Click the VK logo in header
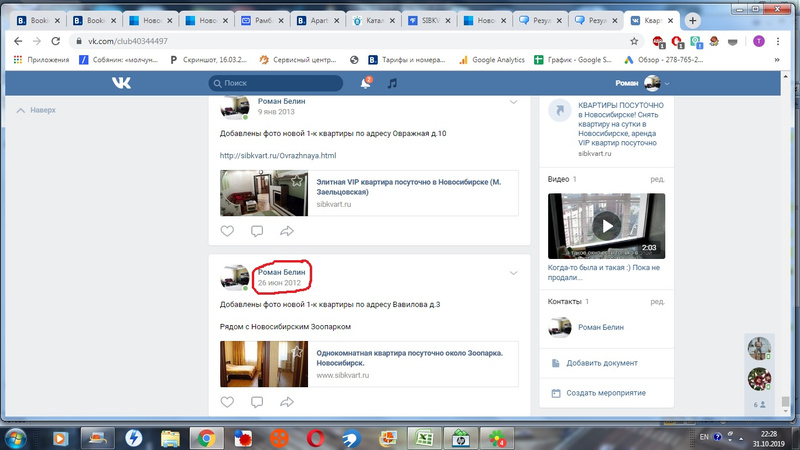Viewport: 800px width, 450px height. click(x=120, y=83)
